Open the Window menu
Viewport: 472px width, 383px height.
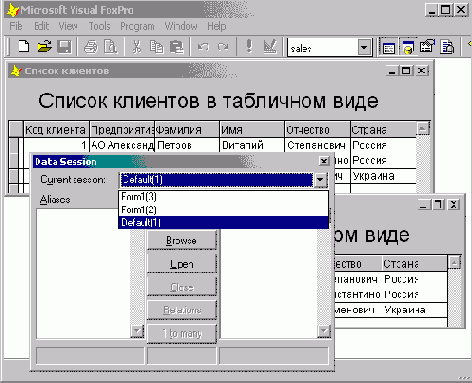[x=181, y=26]
